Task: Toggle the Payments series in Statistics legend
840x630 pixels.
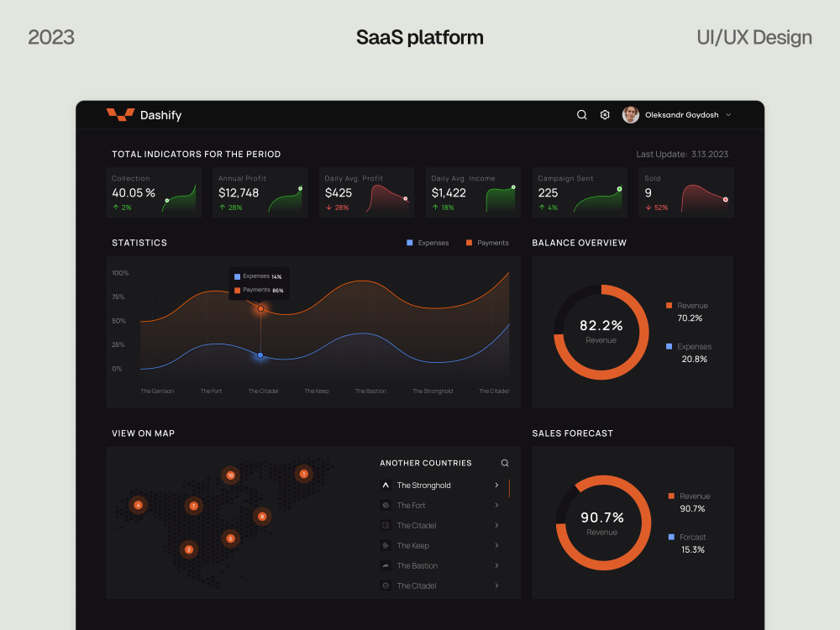Action: pos(487,243)
